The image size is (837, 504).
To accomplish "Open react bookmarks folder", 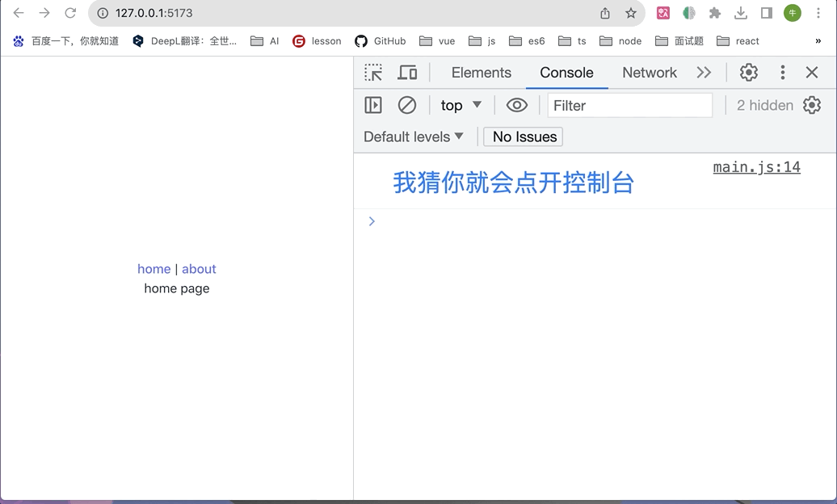I will coord(738,41).
